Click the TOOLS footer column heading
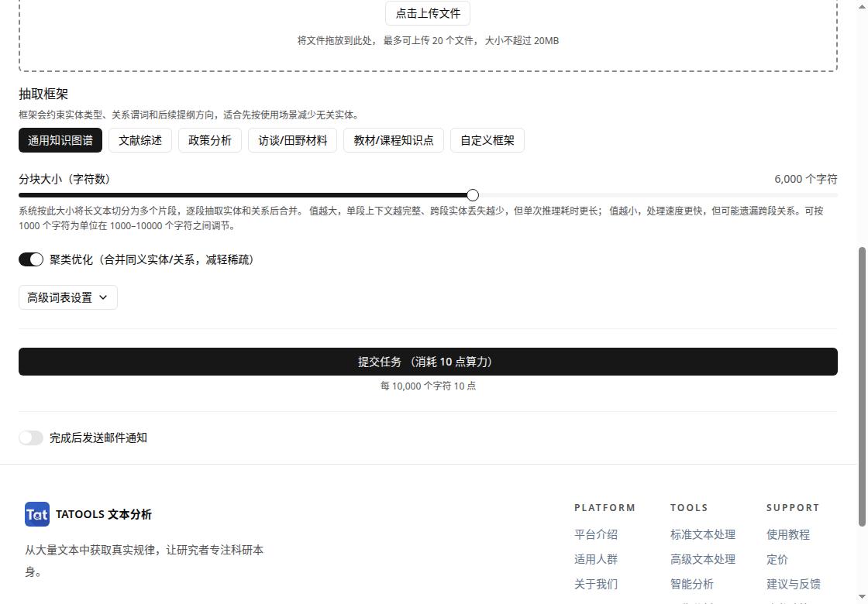The image size is (868, 604). tap(689, 508)
